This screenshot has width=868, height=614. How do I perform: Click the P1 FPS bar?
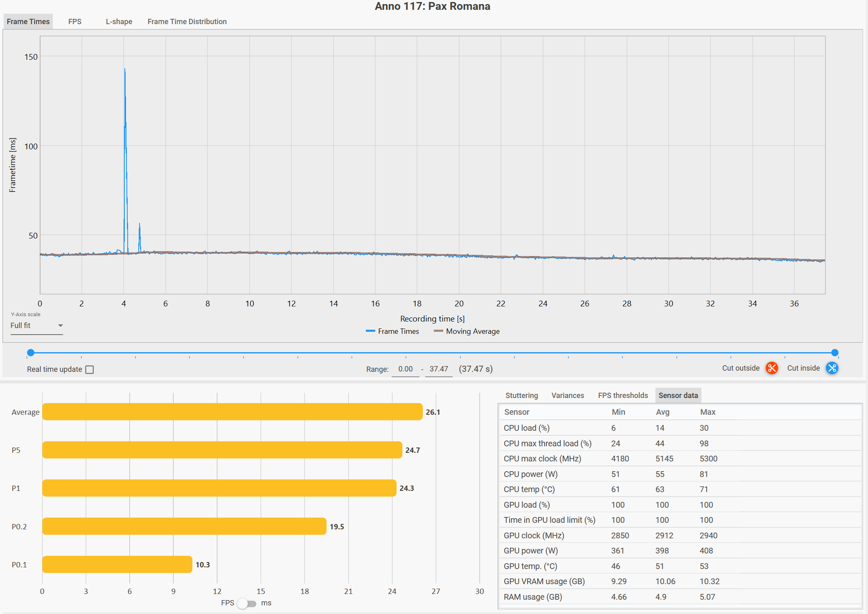click(x=219, y=488)
